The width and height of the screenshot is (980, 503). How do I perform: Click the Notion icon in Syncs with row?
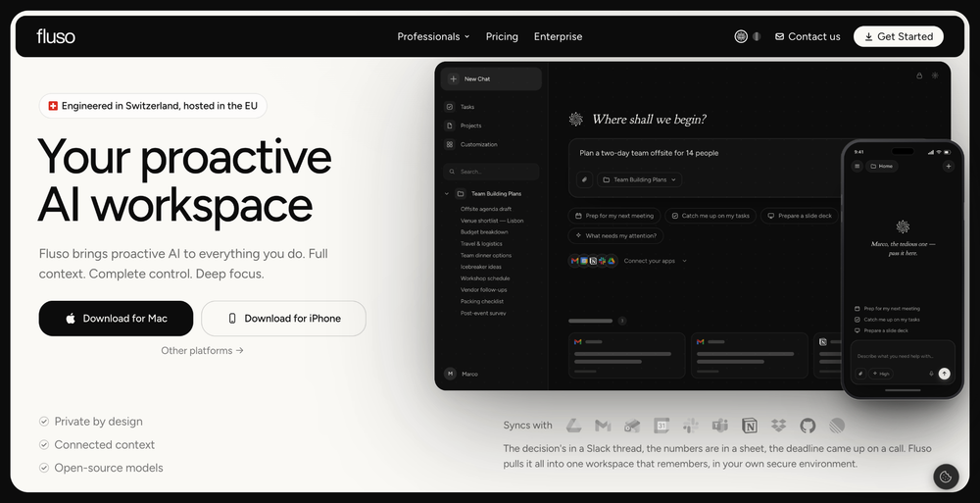750,426
